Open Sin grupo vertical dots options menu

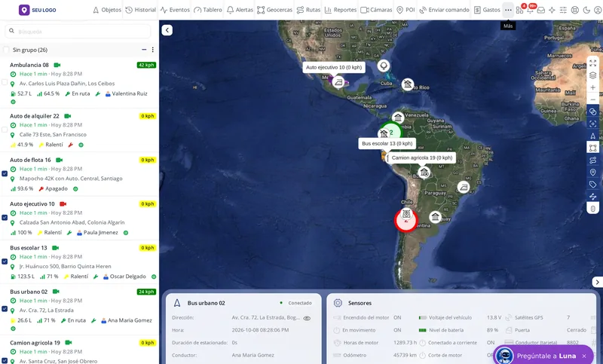coord(153,50)
